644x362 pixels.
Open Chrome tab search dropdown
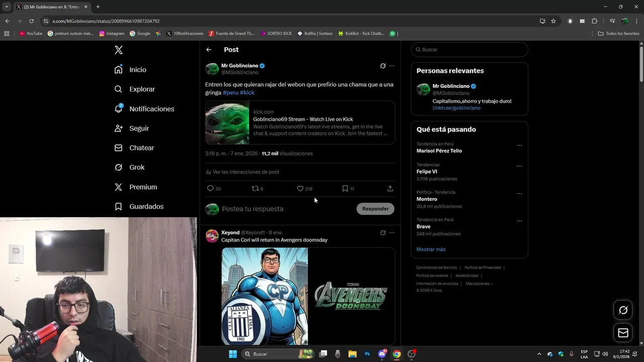tap(7, 7)
